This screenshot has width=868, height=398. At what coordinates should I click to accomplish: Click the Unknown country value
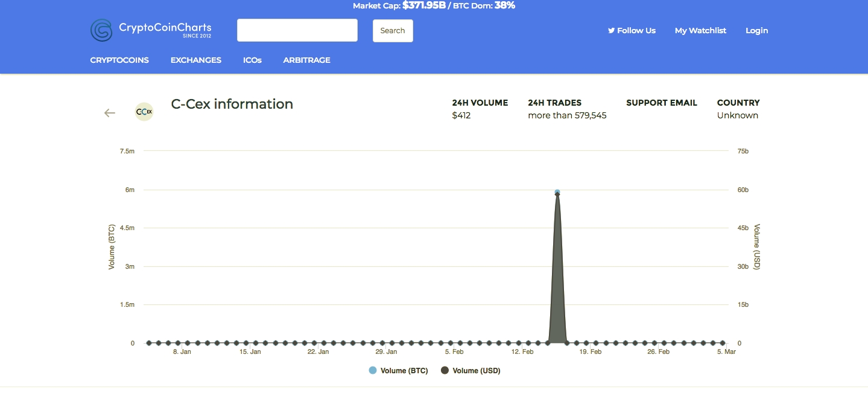pos(738,115)
